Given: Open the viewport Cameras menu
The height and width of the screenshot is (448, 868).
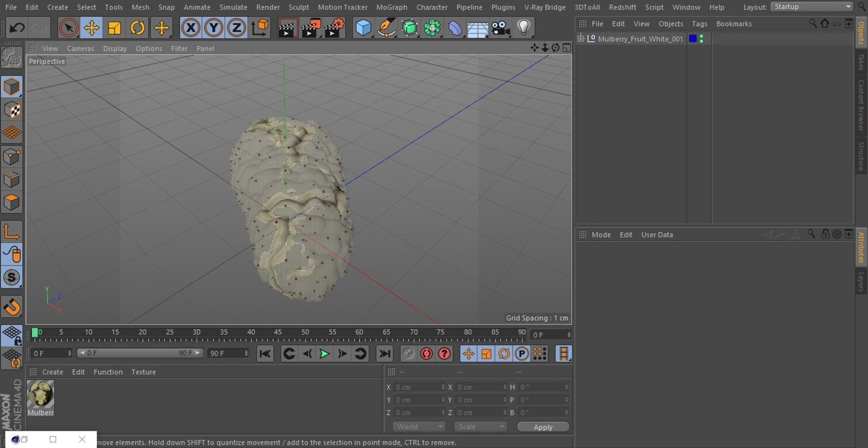Looking at the screenshot, I should (x=80, y=48).
